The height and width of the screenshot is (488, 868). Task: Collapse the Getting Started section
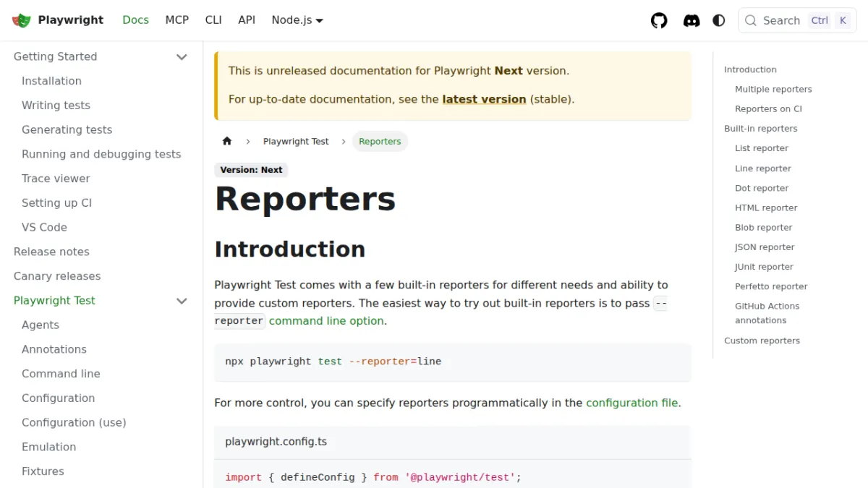182,56
